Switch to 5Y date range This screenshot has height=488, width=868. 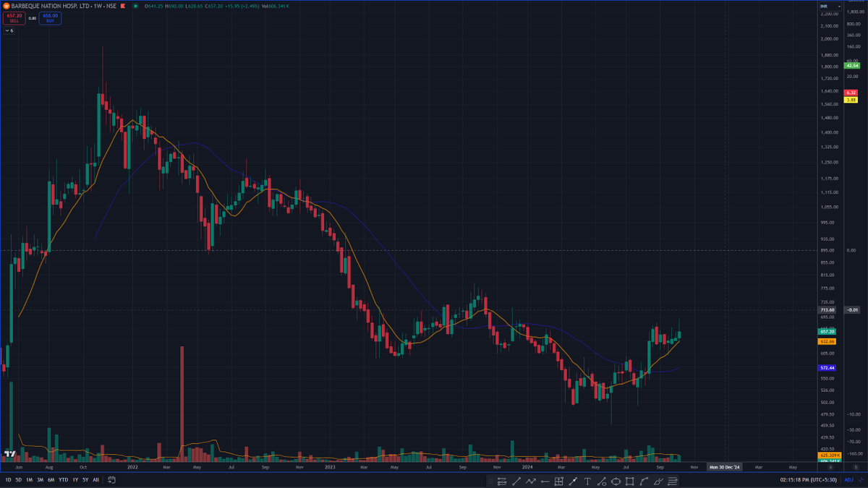[85, 479]
